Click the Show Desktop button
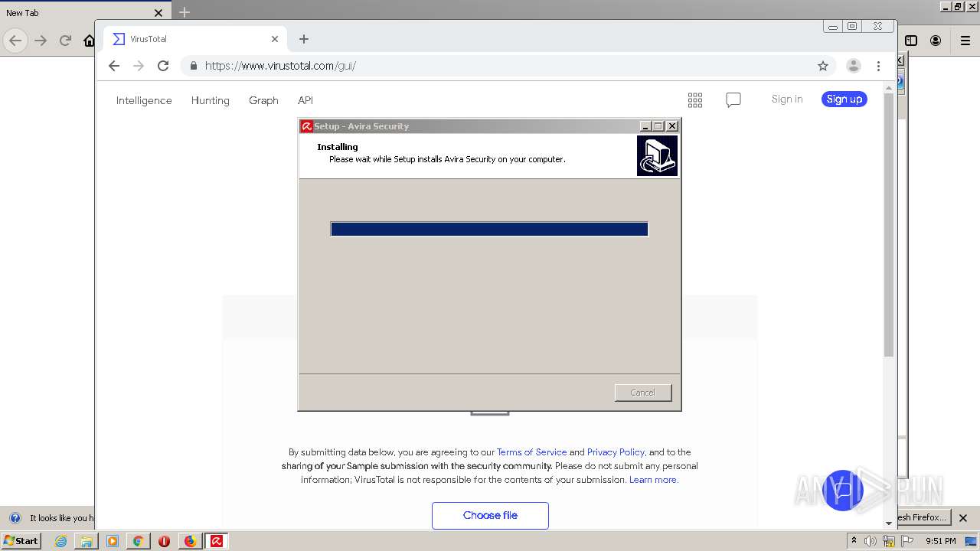 tap(972, 541)
